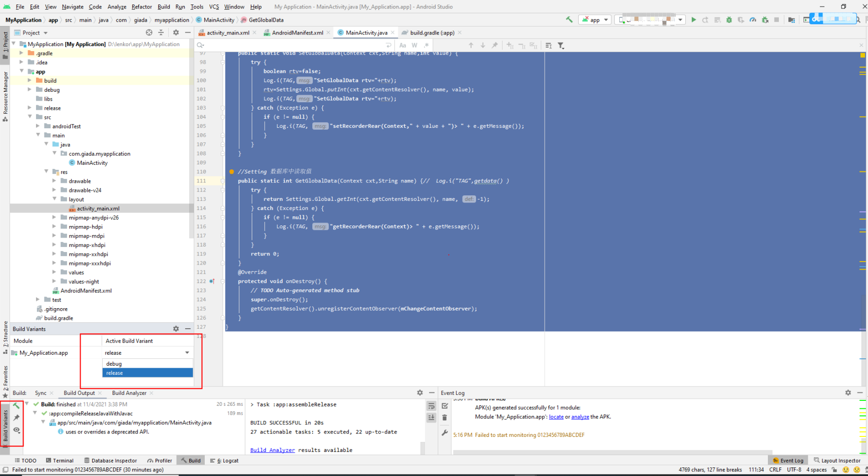Open the Profiler tool window
Screen dimensions: 868x476
click(x=160, y=460)
